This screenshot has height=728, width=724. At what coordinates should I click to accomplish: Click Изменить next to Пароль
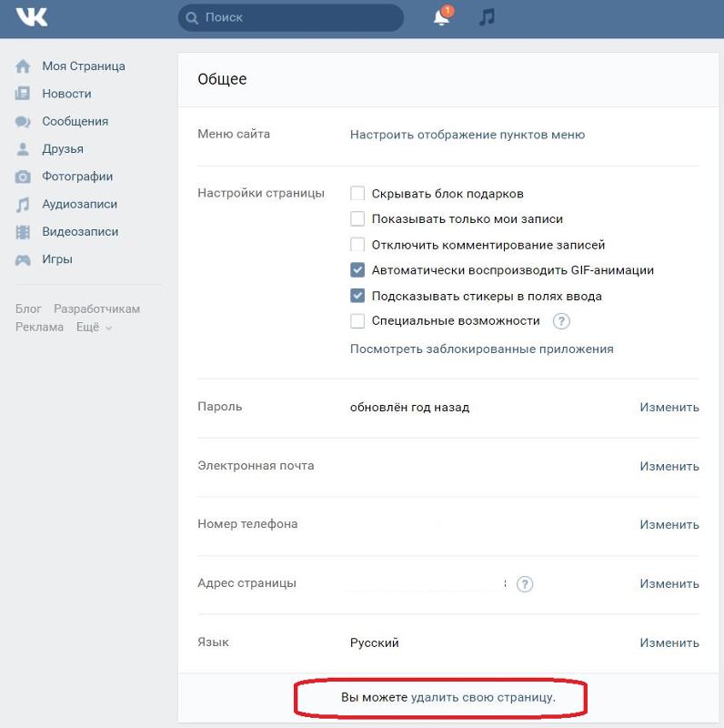tap(669, 408)
